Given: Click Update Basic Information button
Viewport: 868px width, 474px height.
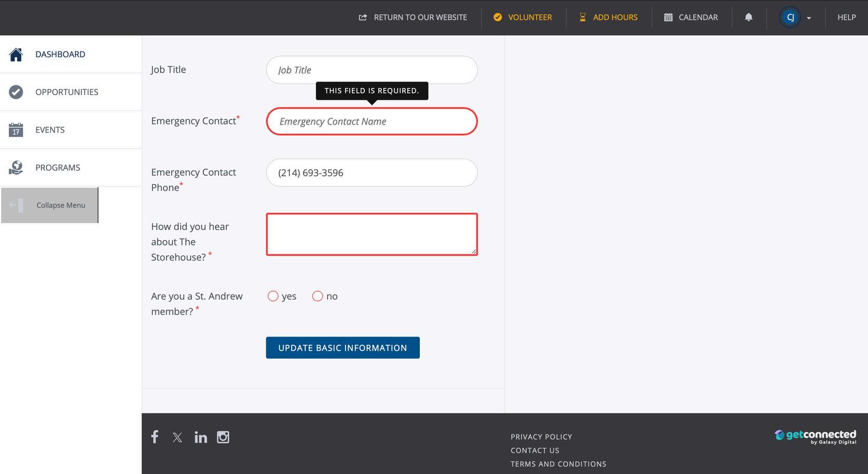Looking at the screenshot, I should [x=342, y=348].
